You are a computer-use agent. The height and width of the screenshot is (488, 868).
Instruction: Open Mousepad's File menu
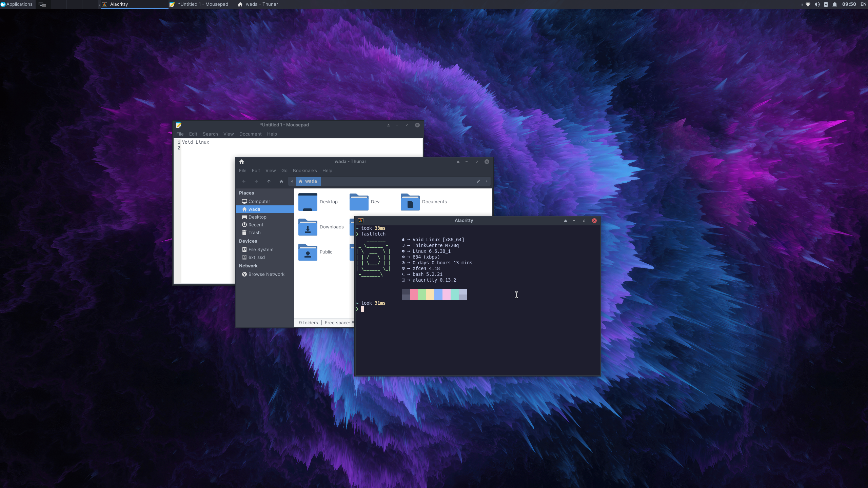click(180, 134)
